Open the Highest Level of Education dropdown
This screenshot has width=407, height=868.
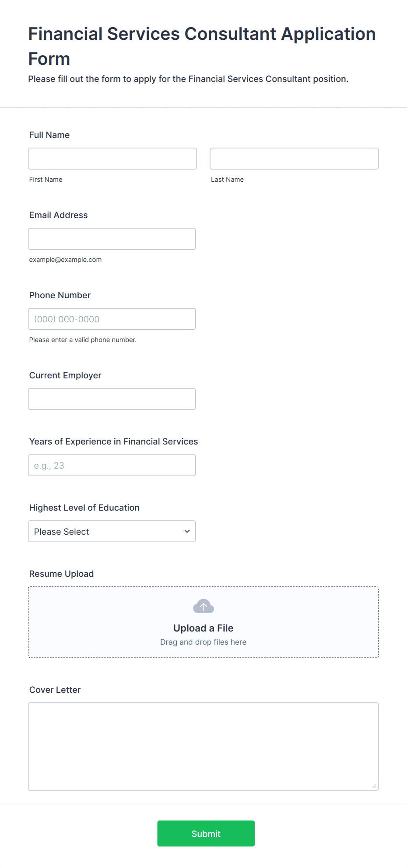[x=112, y=531]
